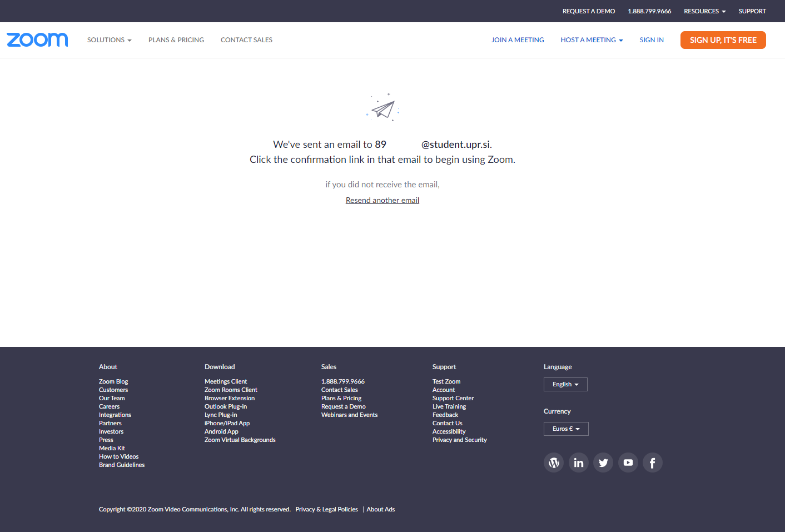Open the Live Training link
The height and width of the screenshot is (532, 785).
(449, 406)
